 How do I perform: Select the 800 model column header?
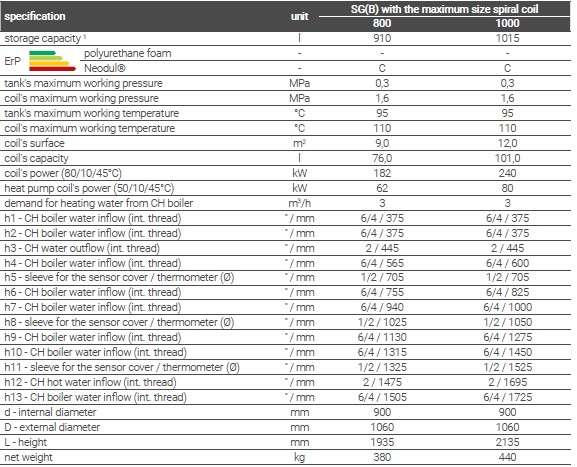point(382,23)
